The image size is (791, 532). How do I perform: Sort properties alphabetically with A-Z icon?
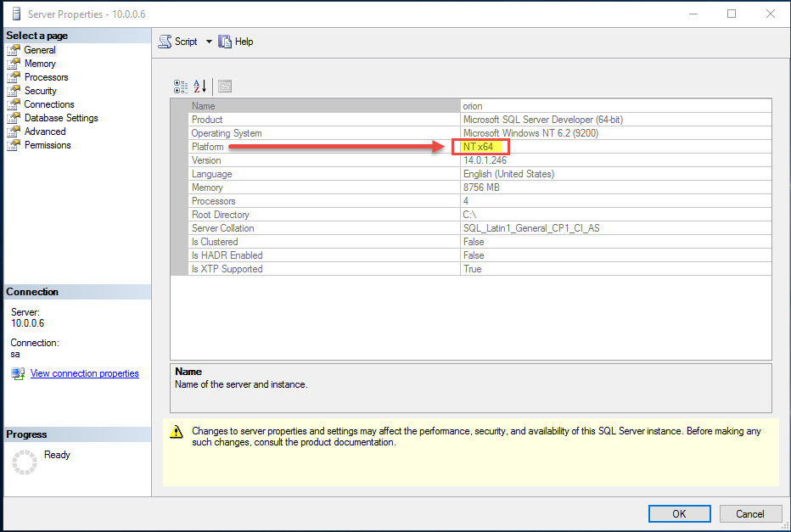[x=199, y=87]
